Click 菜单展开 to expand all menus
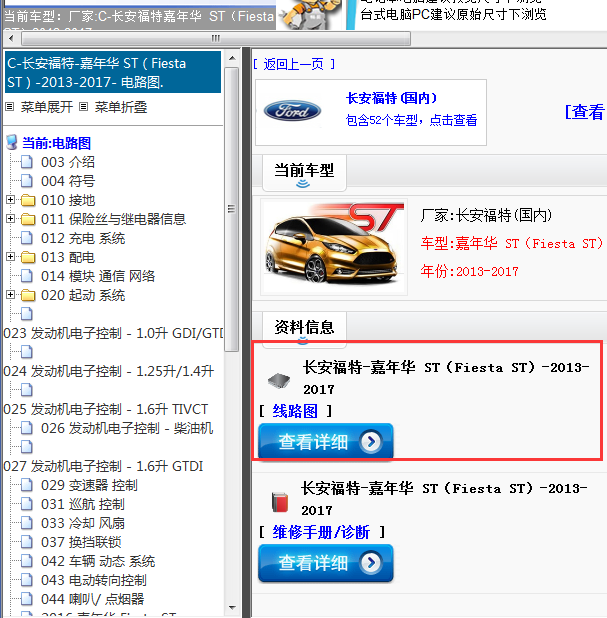This screenshot has height=618, width=607. tap(47, 107)
